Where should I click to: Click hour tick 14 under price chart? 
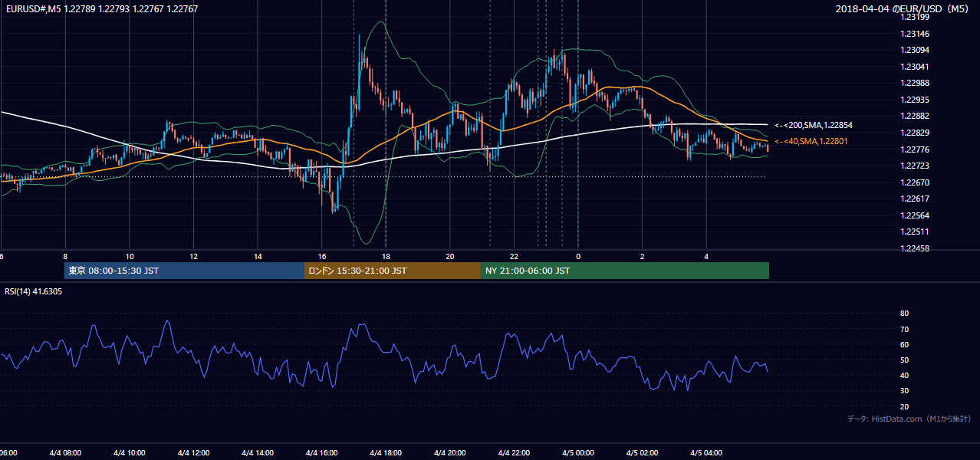(x=258, y=257)
